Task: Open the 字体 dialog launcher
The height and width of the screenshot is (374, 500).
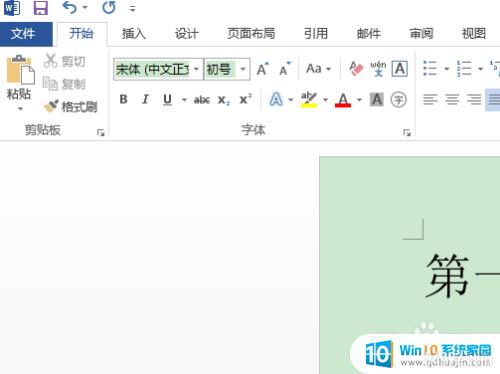Action: click(407, 133)
